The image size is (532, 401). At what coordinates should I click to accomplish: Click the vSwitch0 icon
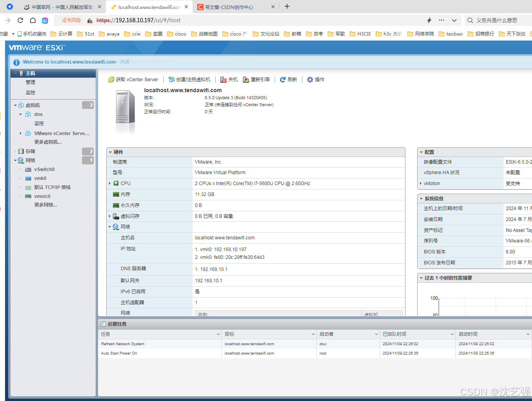point(28,169)
